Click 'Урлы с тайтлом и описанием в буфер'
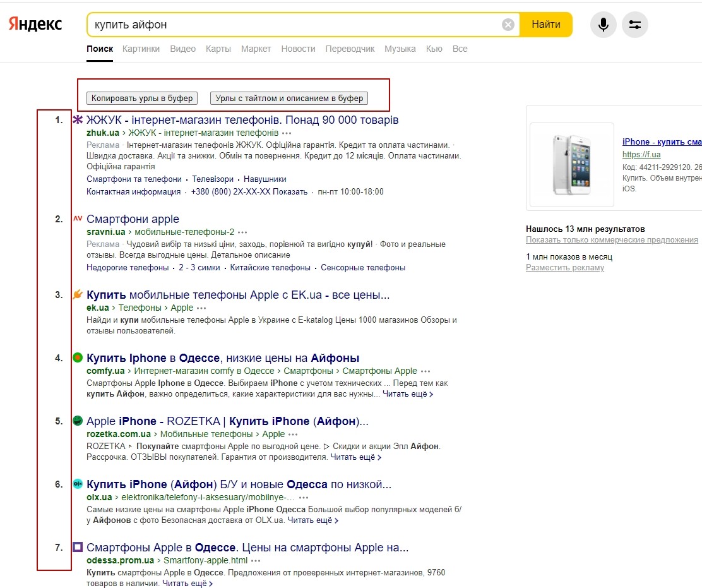The image size is (702, 588). coord(289,98)
